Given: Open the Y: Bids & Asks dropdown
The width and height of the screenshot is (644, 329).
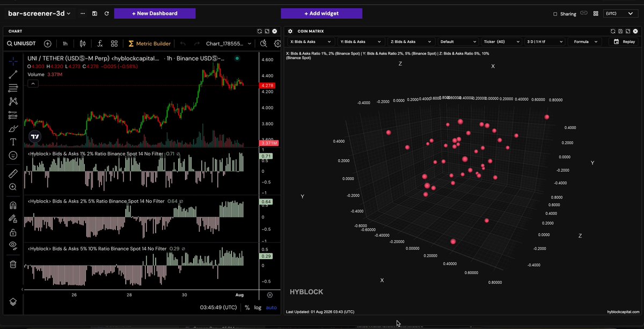Looking at the screenshot, I should click(x=361, y=41).
